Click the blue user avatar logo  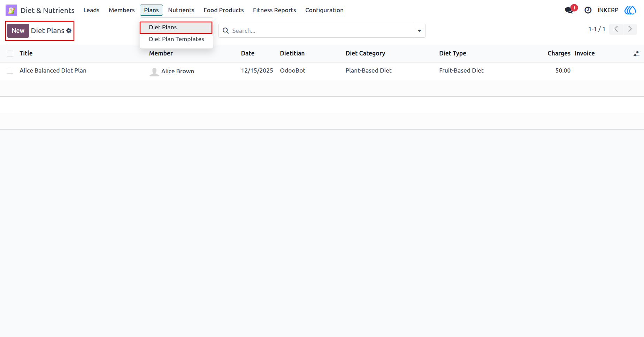630,10
